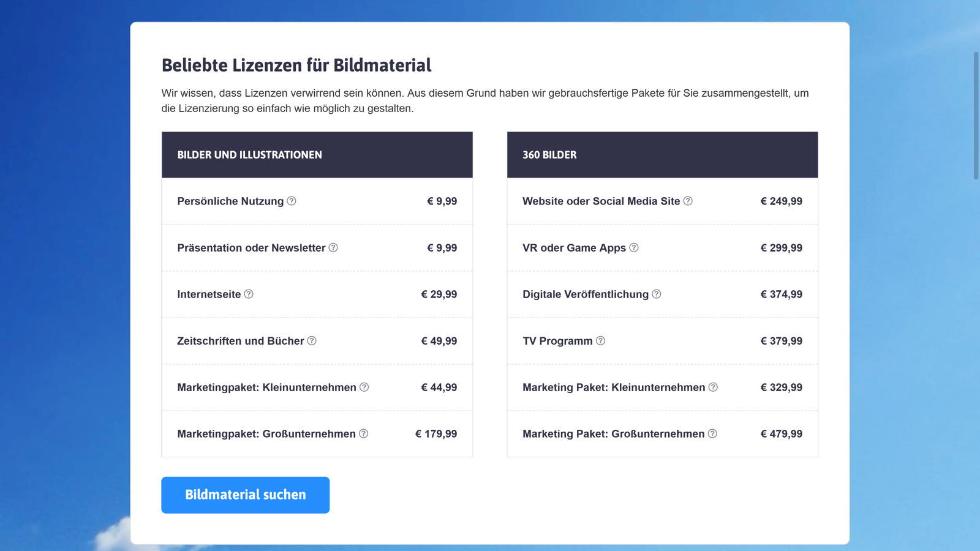
Task: Click the Beliebte Lizenzen für Bildmaterial heading
Action: (296, 65)
